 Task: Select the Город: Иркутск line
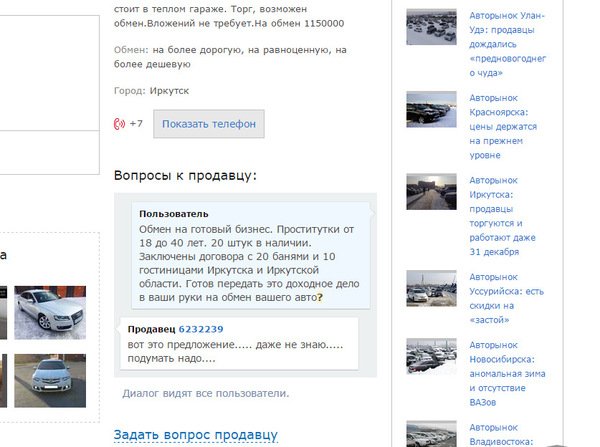[152, 91]
